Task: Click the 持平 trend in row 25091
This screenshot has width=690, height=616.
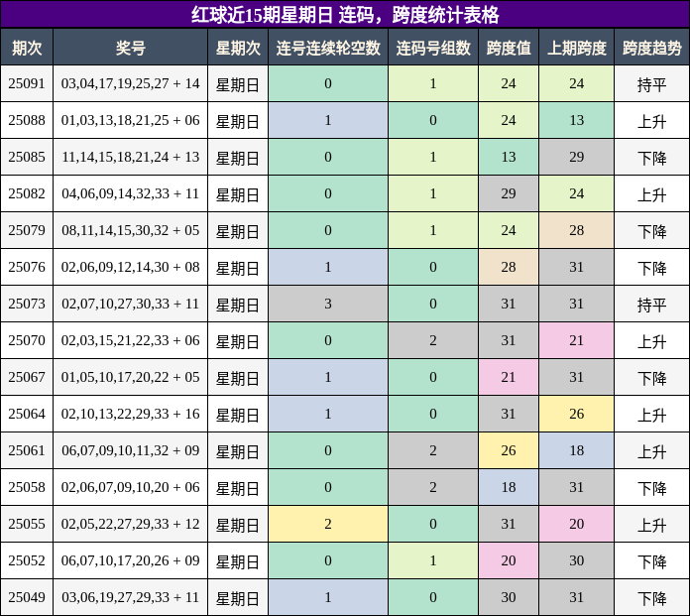Action: (651, 84)
